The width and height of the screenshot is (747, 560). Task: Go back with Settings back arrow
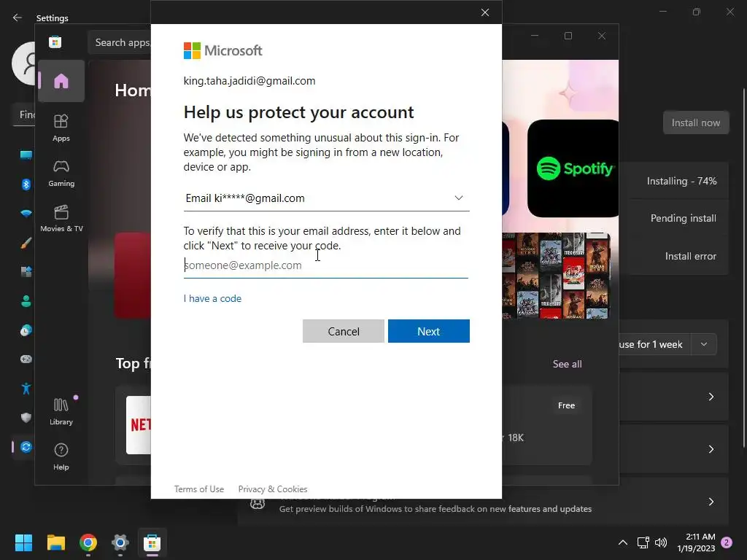[x=18, y=17]
